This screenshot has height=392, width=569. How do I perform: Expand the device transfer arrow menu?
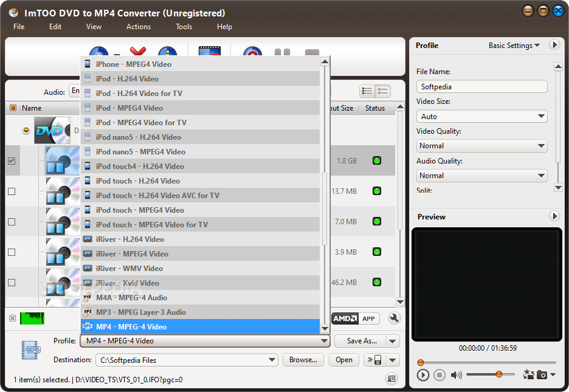click(392, 360)
